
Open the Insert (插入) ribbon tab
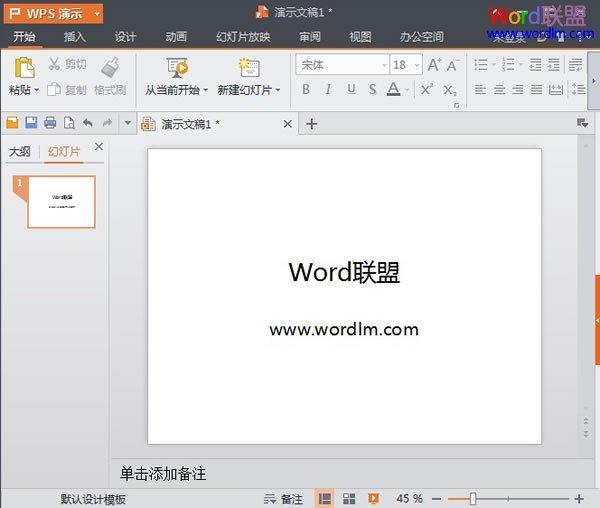(x=74, y=37)
